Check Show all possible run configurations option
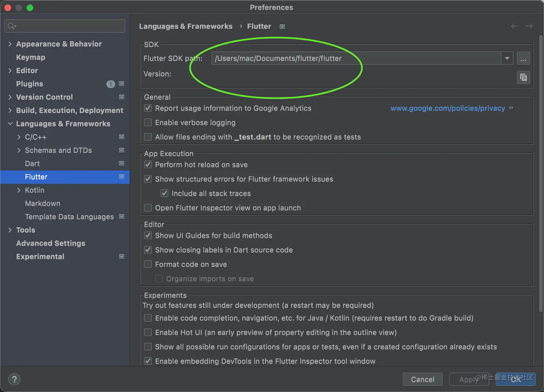The width and height of the screenshot is (544, 392). click(148, 347)
